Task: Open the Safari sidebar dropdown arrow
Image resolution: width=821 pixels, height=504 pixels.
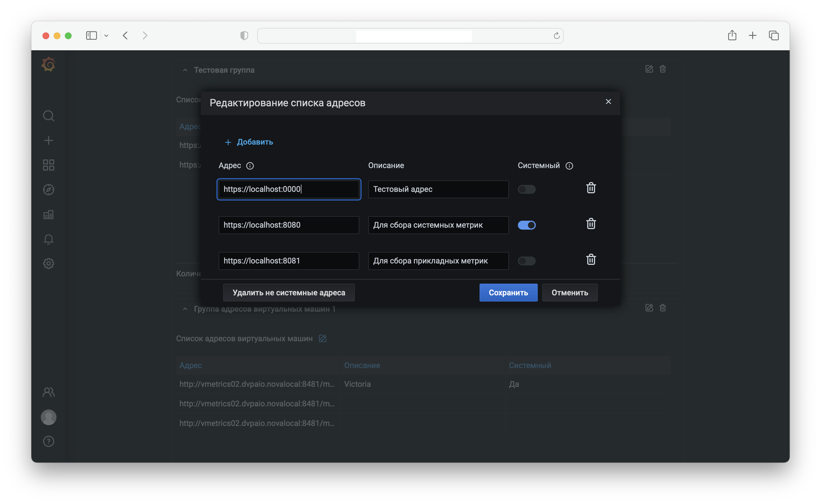Action: [x=106, y=36]
